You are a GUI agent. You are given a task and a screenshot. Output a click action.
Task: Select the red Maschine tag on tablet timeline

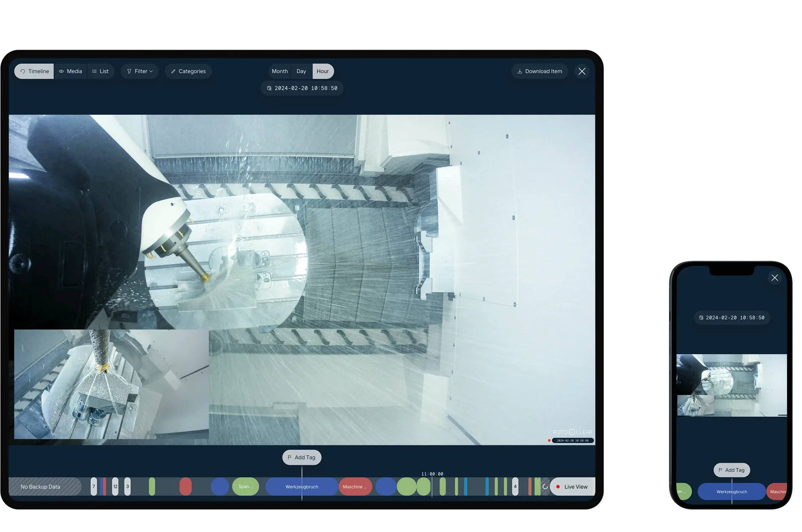[355, 486]
